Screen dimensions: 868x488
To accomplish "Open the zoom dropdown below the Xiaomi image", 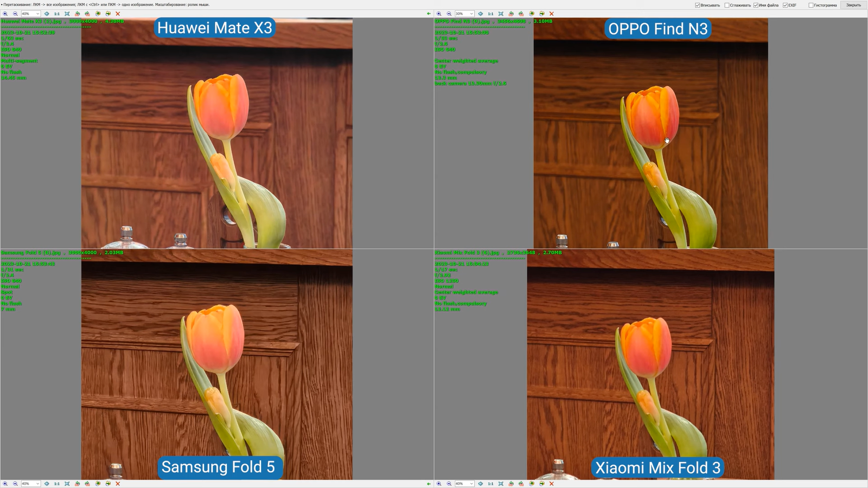I will [x=464, y=484].
